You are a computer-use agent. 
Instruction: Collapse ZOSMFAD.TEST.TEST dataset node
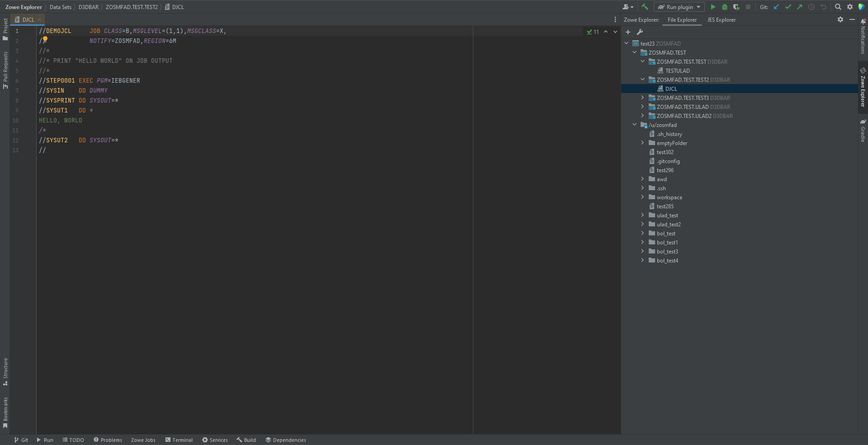(x=643, y=61)
